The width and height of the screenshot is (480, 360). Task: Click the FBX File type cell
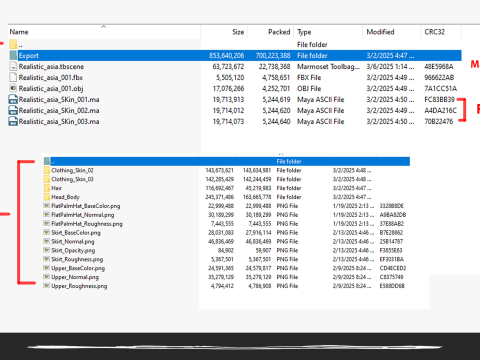[309, 78]
